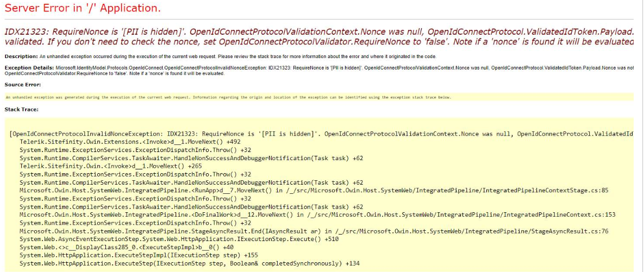Click the StageAsyncResult.End(IAsyncResult ar) stack line
This screenshot has width=644, height=272.
(x=314, y=231)
